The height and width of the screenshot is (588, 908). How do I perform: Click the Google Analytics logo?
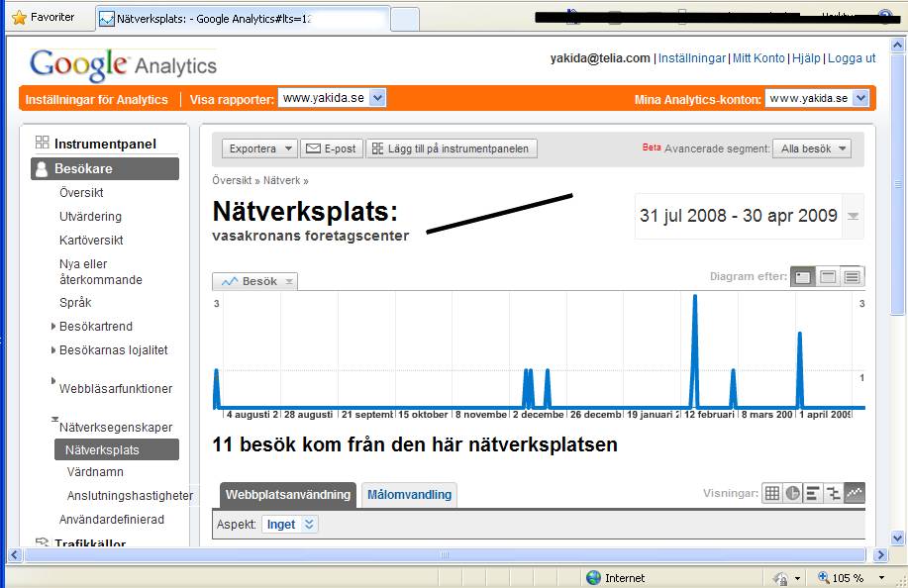(124, 64)
